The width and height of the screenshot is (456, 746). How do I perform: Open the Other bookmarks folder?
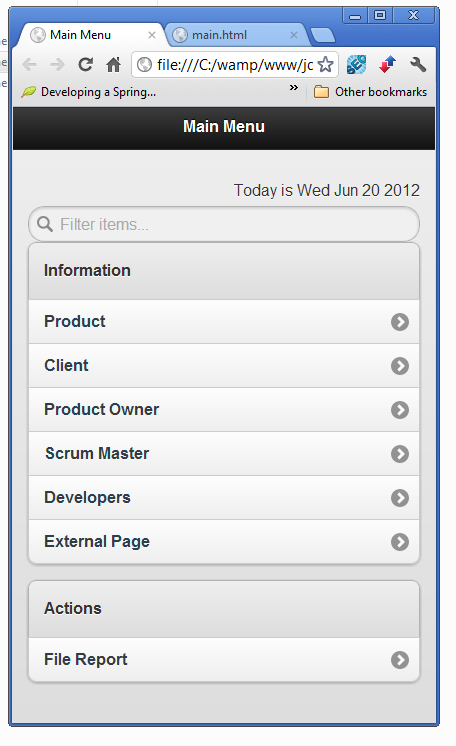pos(370,92)
